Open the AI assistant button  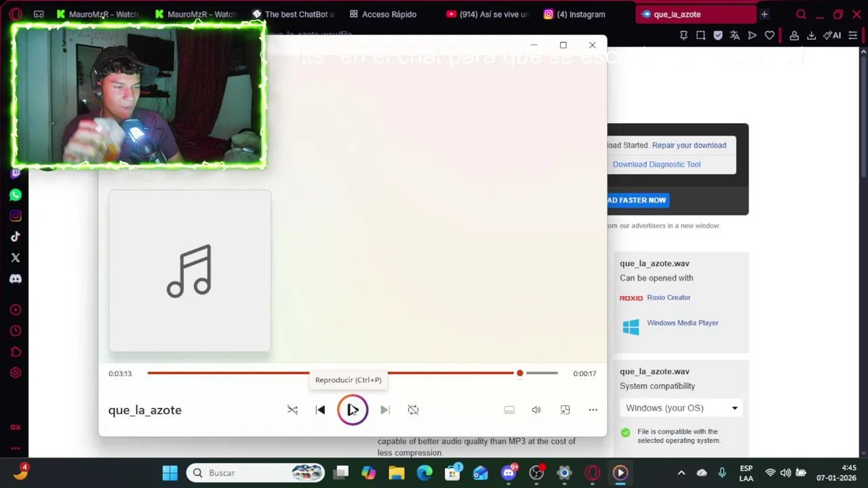coord(832,35)
